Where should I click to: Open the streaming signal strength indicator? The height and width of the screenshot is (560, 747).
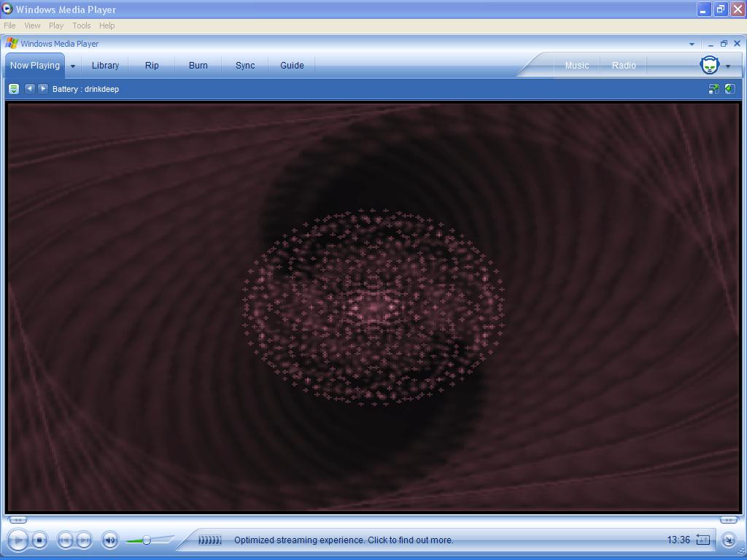point(209,540)
